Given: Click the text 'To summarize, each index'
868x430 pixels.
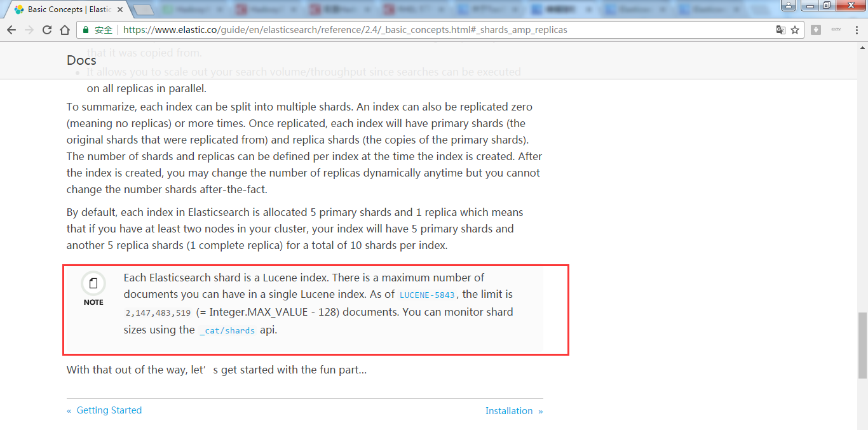Looking at the screenshot, I should [125, 107].
